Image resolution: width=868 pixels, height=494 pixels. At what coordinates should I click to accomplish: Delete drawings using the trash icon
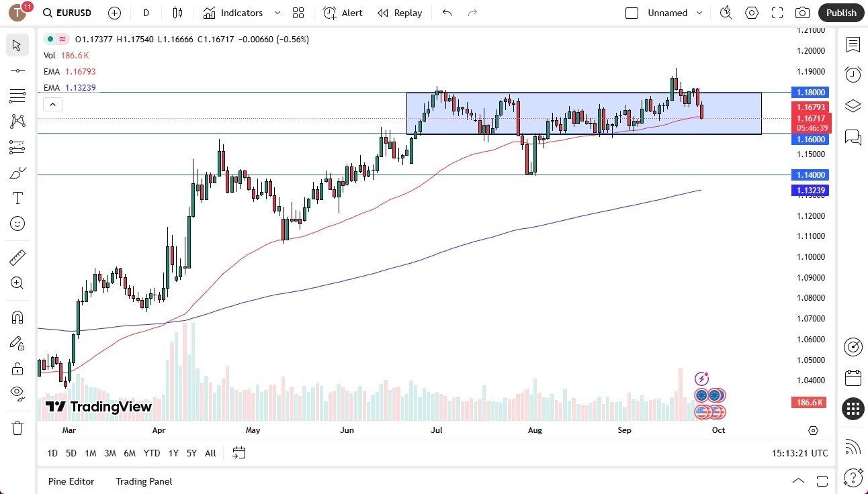(17, 417)
